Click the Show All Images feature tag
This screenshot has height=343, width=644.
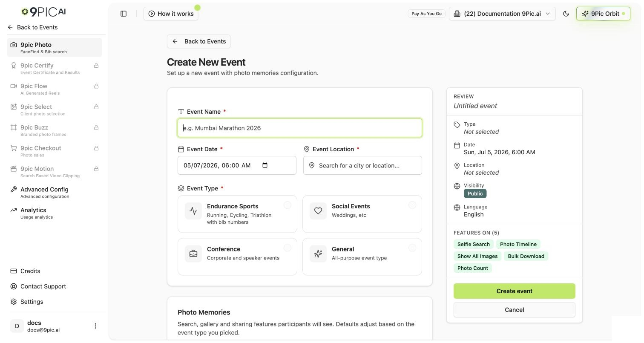tap(477, 256)
